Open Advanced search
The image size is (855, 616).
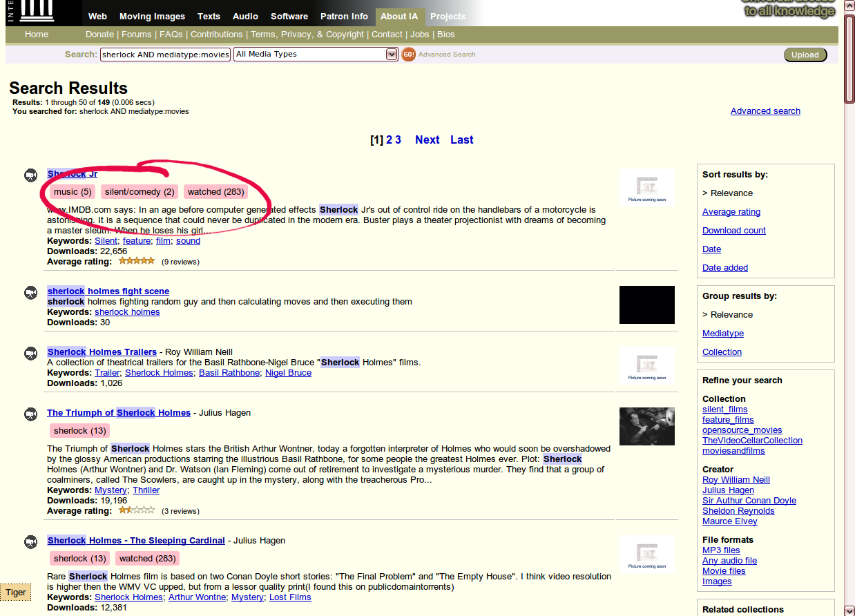(x=765, y=110)
